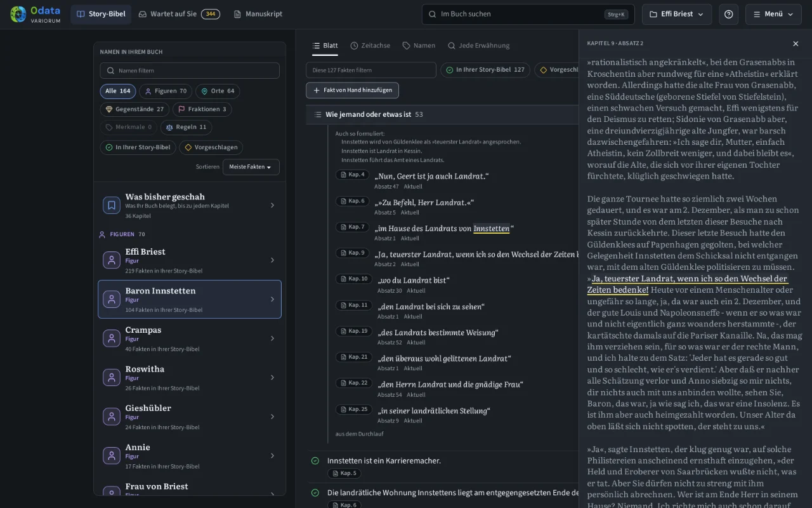Screen dimensions: 812x508
Task: Click the person icon for Roswitha
Action: point(112,378)
